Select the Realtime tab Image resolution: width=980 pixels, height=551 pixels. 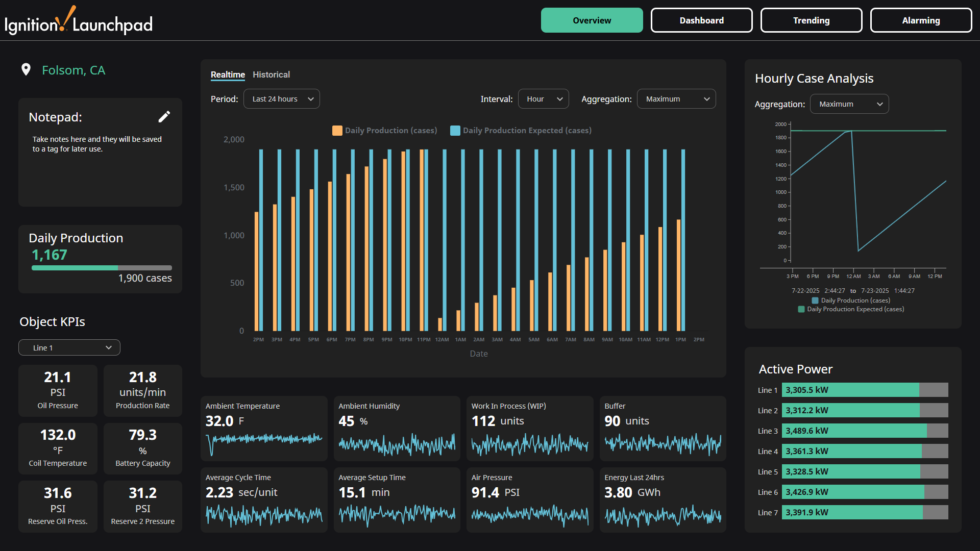(x=228, y=74)
